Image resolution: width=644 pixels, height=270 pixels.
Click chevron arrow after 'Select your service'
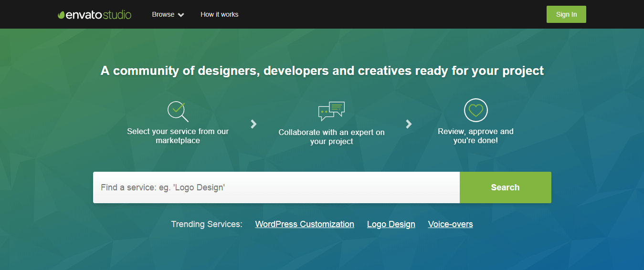click(x=253, y=124)
